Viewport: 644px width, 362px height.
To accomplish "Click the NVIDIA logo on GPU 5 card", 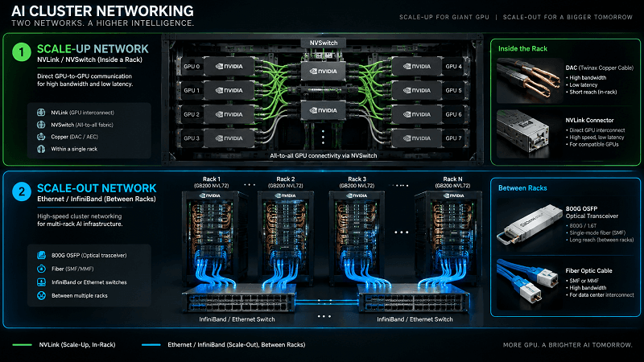I will 417,90.
